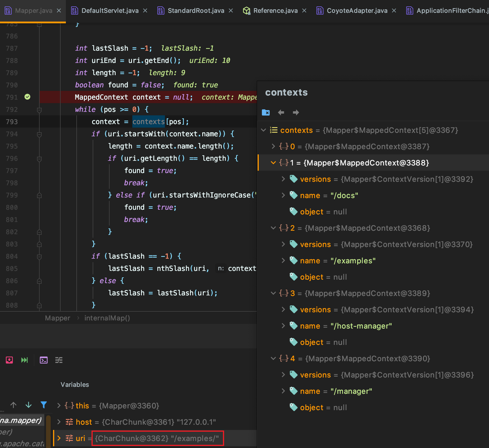489x448 pixels.
Task: Collapse contexts element 4
Action: 273,359
